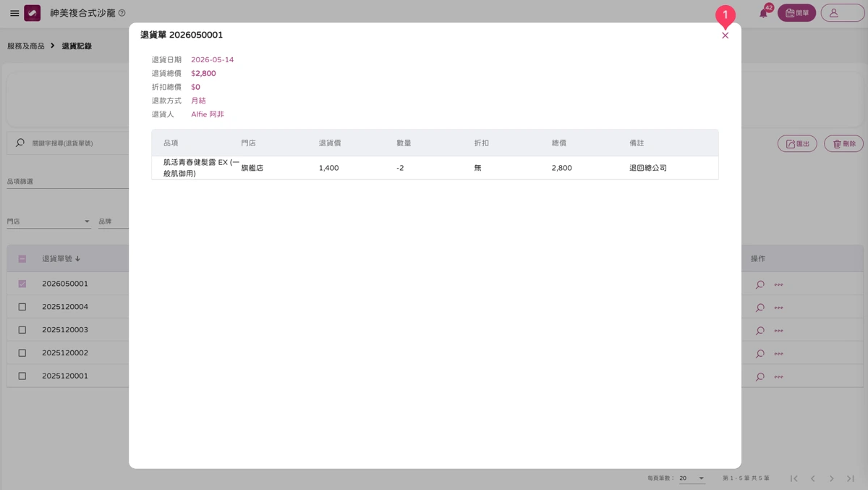The height and width of the screenshot is (490, 868).
Task: Click the quantity value -2
Action: pos(400,168)
